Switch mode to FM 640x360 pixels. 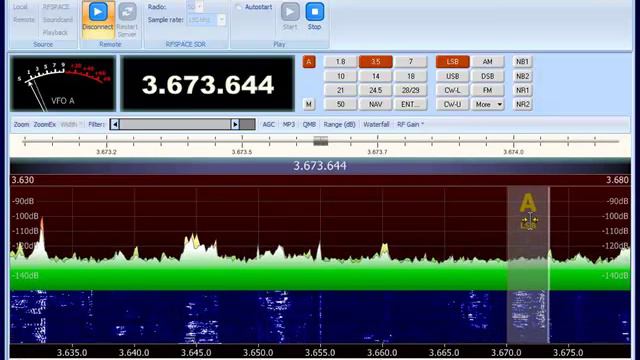tap(487, 90)
